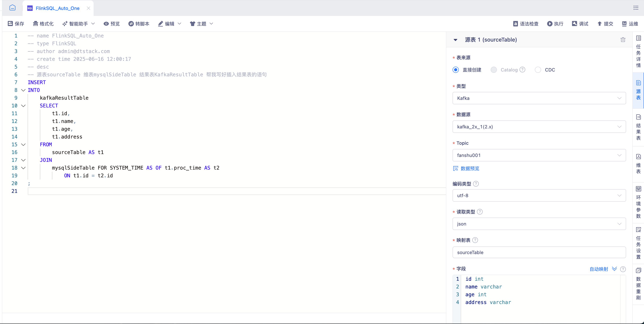Click the 映射表 sourceTable input field
Image resolution: width=644 pixels, height=324 pixels.
tap(539, 252)
